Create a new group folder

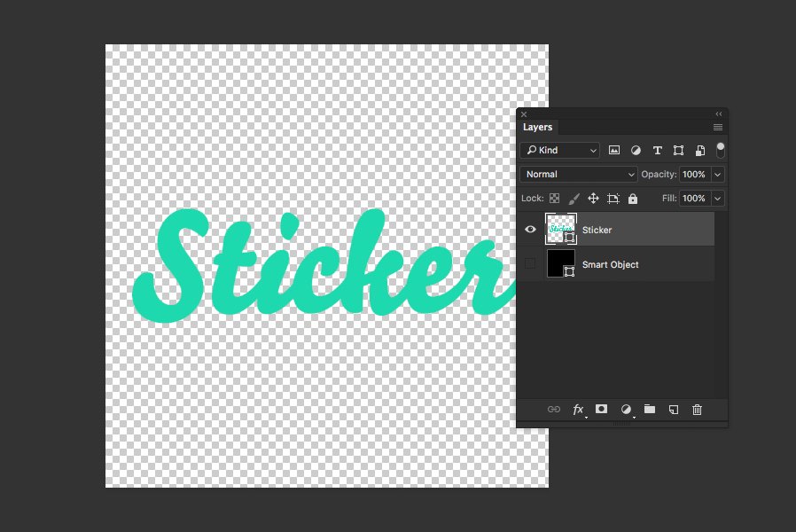tap(650, 409)
